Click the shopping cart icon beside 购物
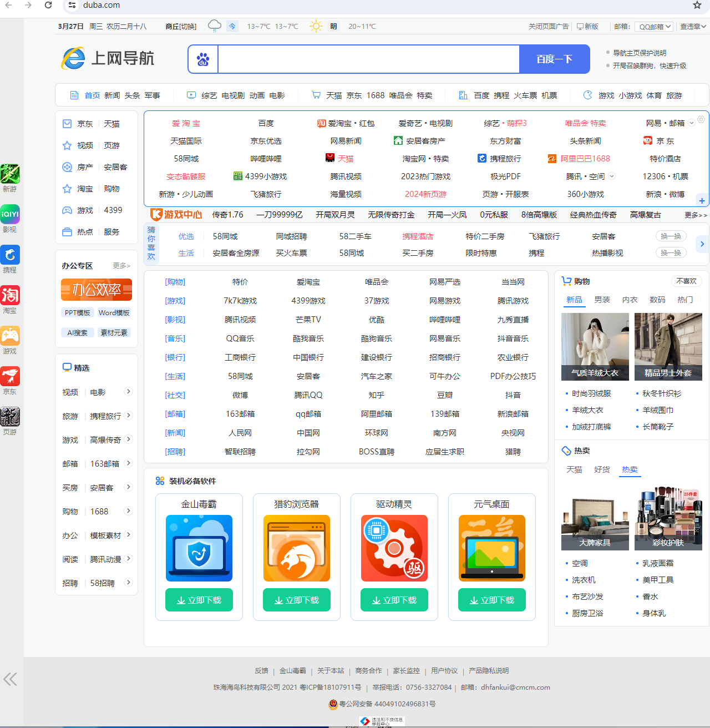 (x=566, y=281)
